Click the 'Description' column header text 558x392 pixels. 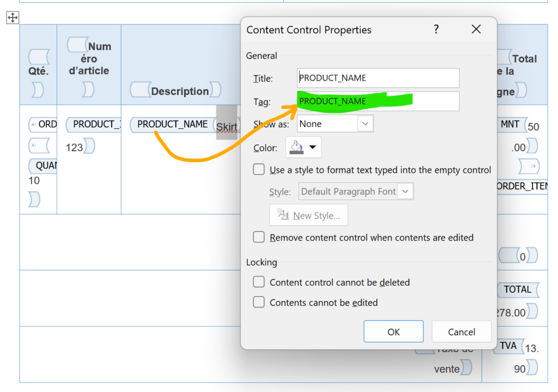180,91
